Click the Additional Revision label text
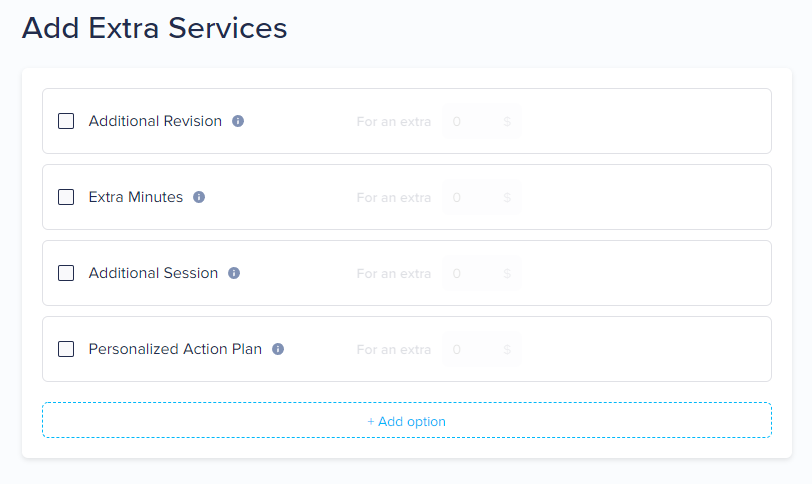Image resolution: width=812 pixels, height=484 pixels. tap(155, 121)
